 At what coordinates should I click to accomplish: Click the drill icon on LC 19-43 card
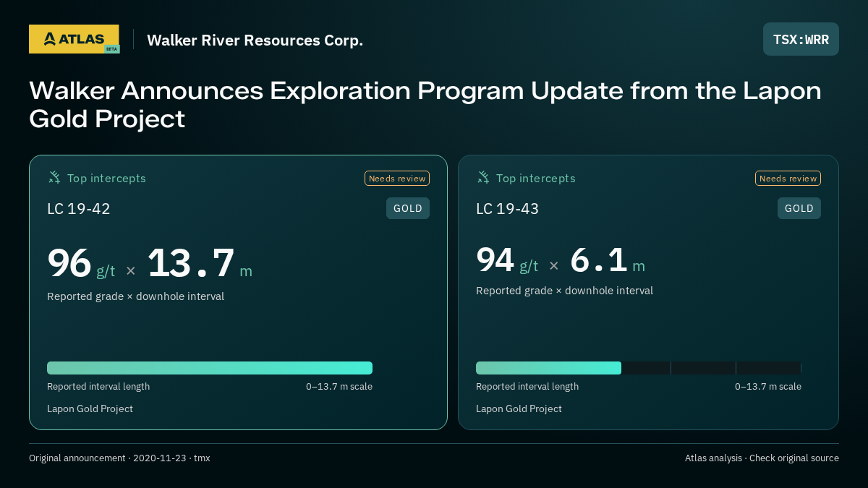483,177
